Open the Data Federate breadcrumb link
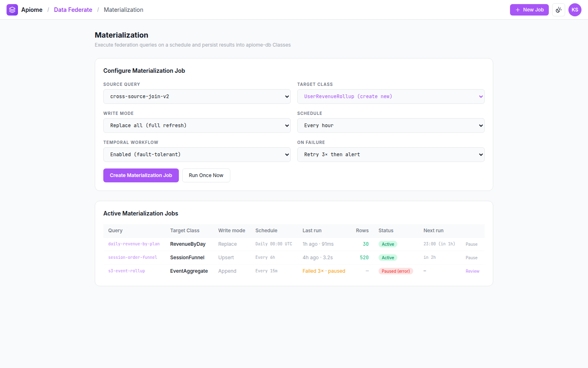This screenshot has height=368, width=588. [73, 10]
